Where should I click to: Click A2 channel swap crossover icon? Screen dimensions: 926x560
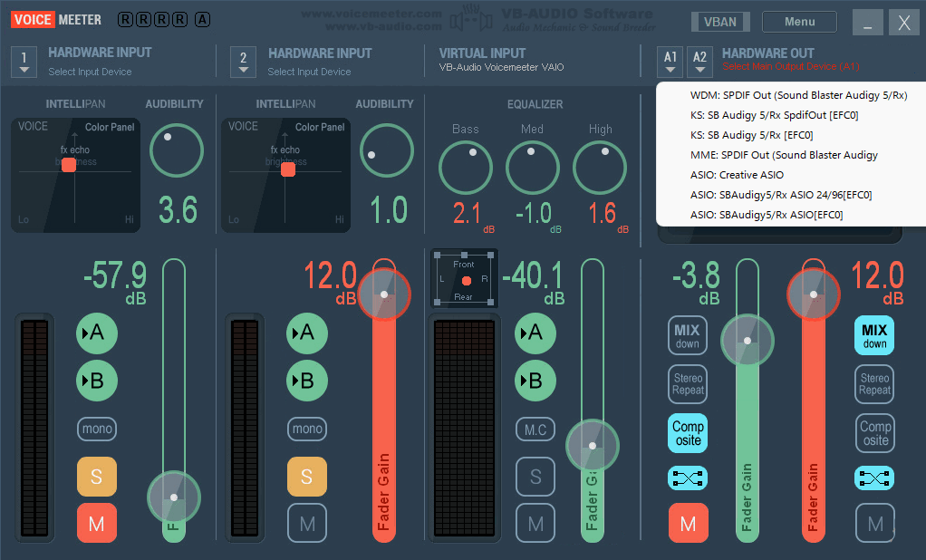[x=874, y=478]
